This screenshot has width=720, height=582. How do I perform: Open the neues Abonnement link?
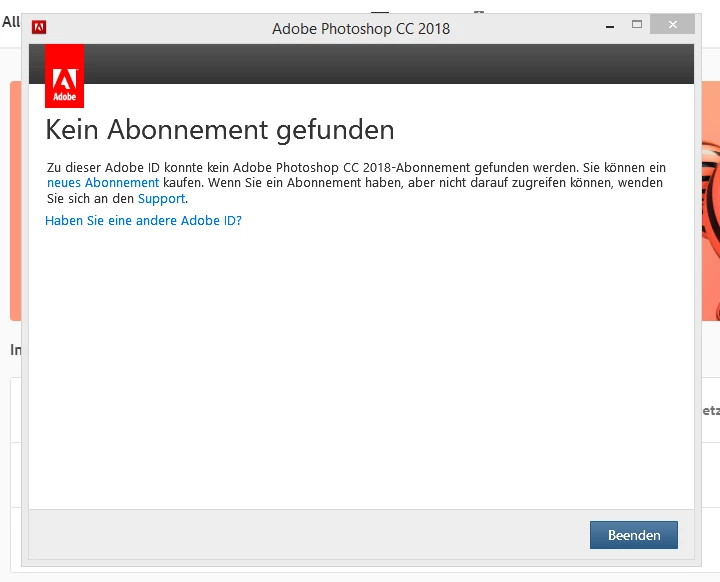tap(103, 183)
